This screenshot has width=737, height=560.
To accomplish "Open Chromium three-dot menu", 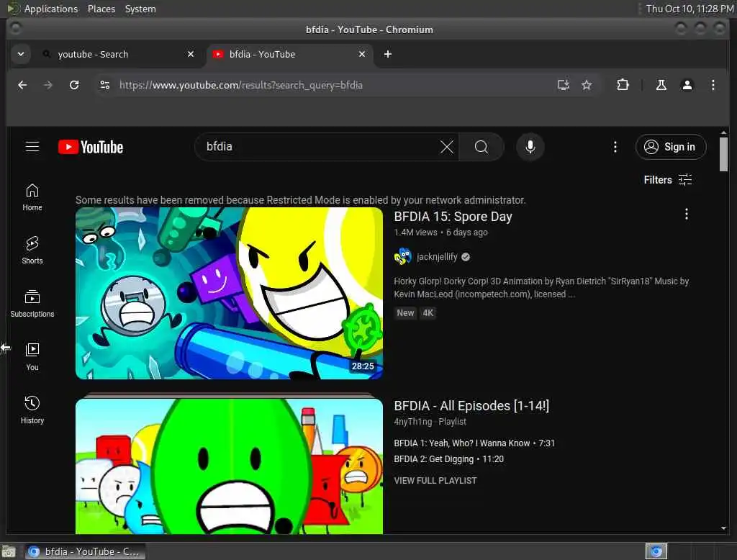I will pos(713,85).
